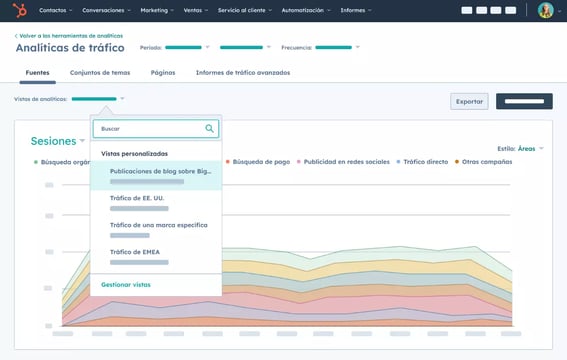Click the back arrow next to Volver
Screen dimensions: 567x360
pos(16,36)
